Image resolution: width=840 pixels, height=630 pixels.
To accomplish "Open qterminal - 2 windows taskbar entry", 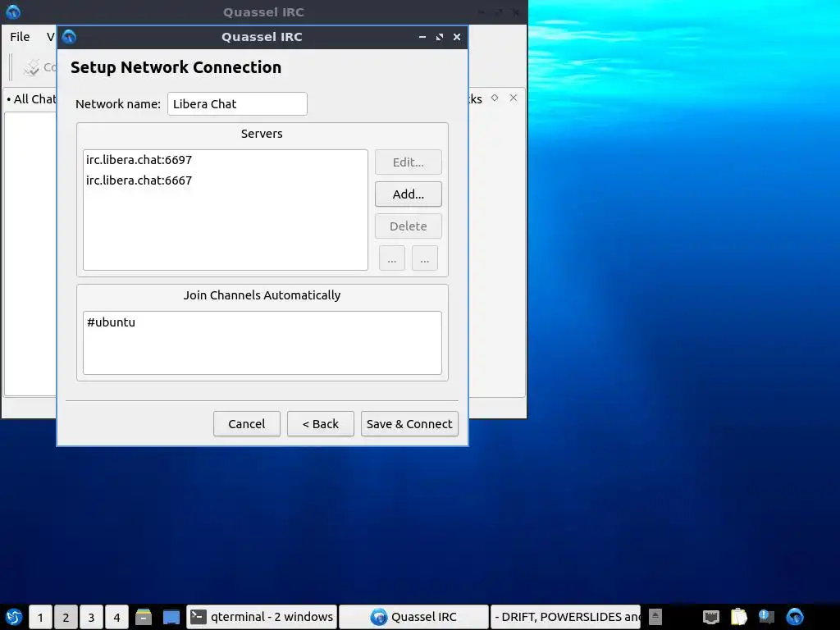I will (x=262, y=617).
